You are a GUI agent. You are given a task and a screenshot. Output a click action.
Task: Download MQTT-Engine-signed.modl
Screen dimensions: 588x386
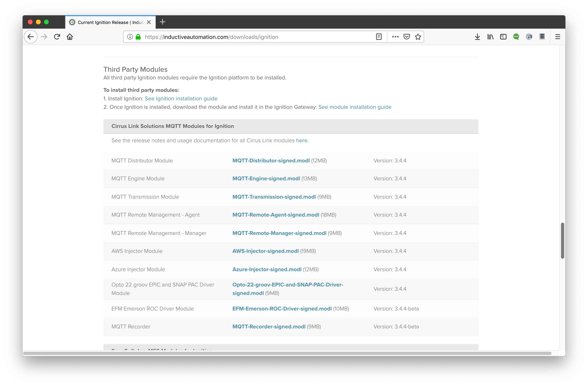[x=266, y=178]
